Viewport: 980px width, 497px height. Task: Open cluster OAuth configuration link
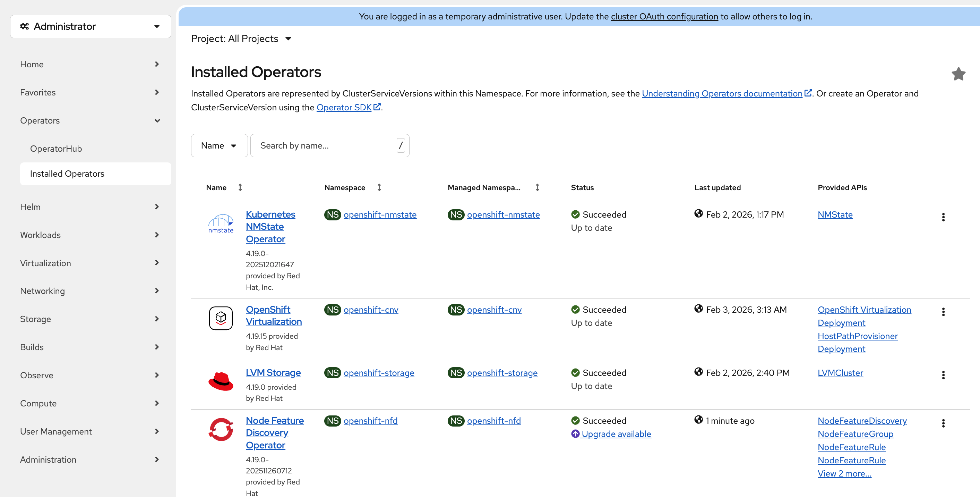click(664, 16)
